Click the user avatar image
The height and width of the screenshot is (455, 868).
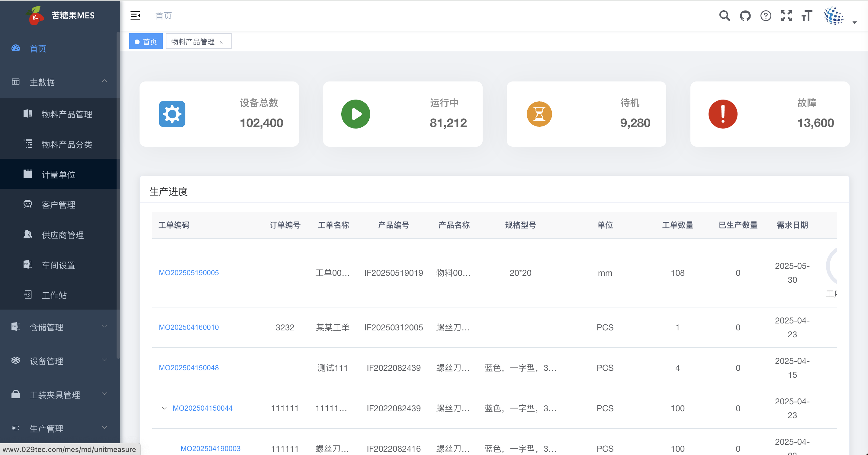point(834,15)
